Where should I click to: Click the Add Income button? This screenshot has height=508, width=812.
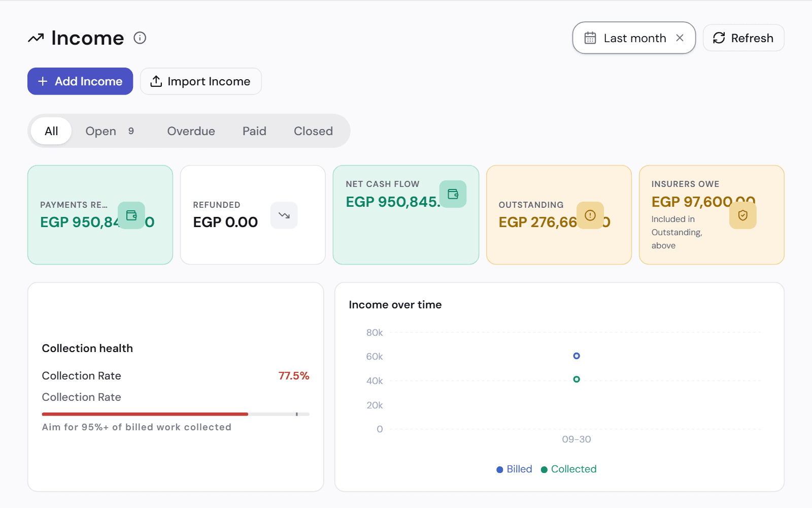point(80,81)
